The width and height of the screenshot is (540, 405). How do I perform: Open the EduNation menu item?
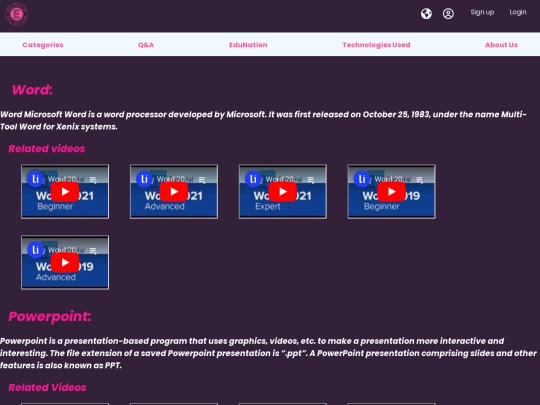coord(248,45)
